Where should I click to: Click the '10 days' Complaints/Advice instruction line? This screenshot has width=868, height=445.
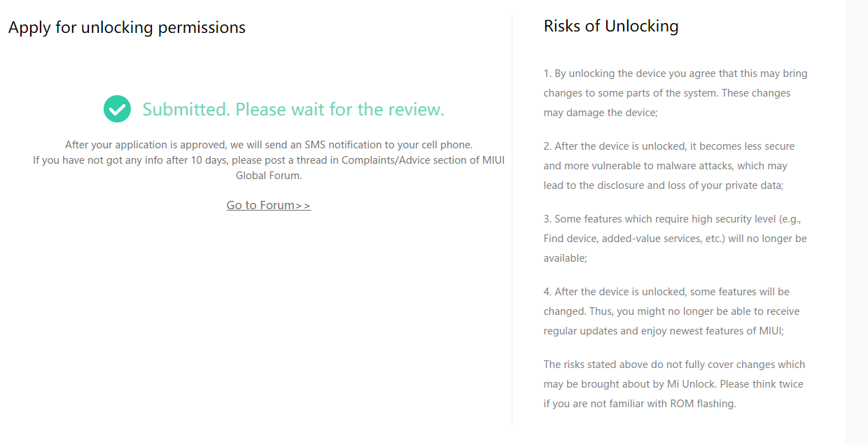(269, 160)
